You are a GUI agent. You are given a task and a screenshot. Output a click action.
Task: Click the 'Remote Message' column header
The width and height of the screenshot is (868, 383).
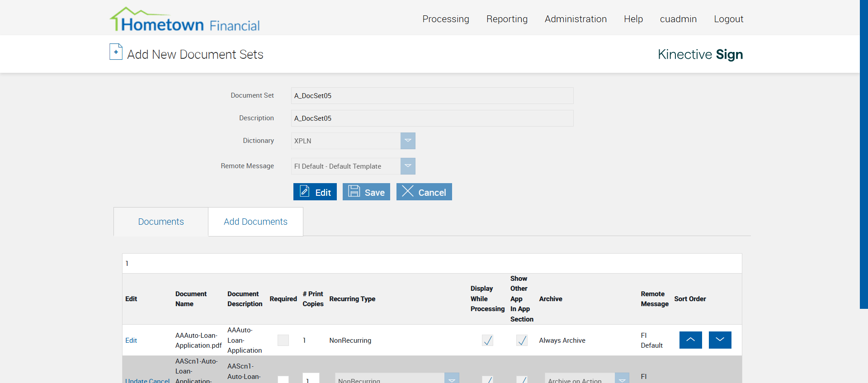pyautogui.click(x=655, y=299)
